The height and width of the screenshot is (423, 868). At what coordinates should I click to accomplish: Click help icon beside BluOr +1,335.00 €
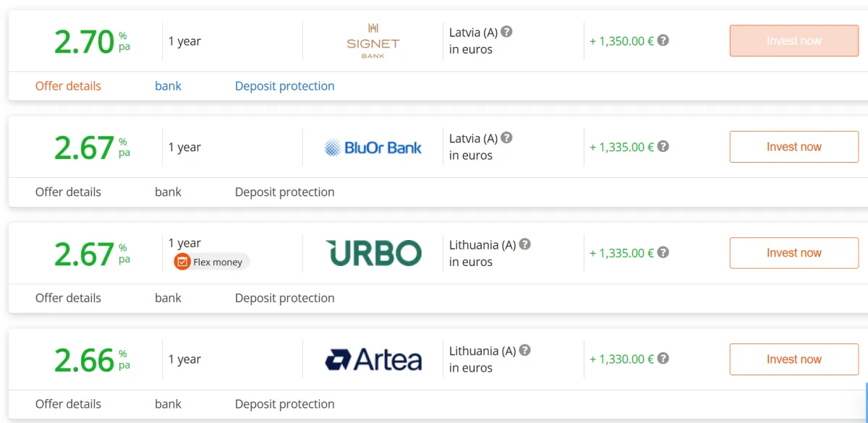[x=663, y=146]
